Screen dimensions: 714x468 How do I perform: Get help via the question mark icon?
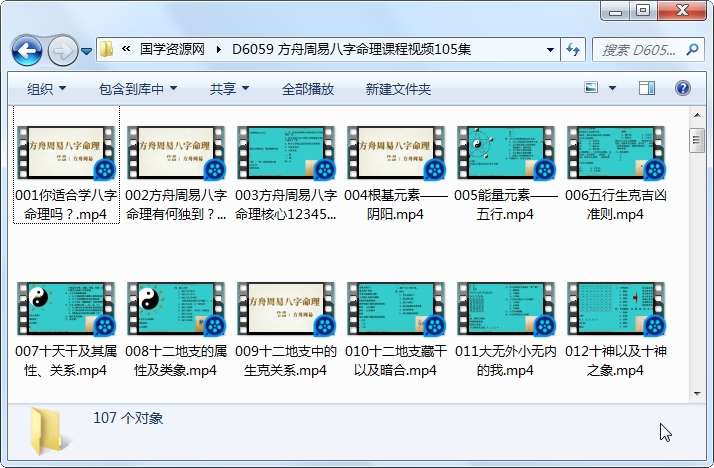pyautogui.click(x=682, y=89)
